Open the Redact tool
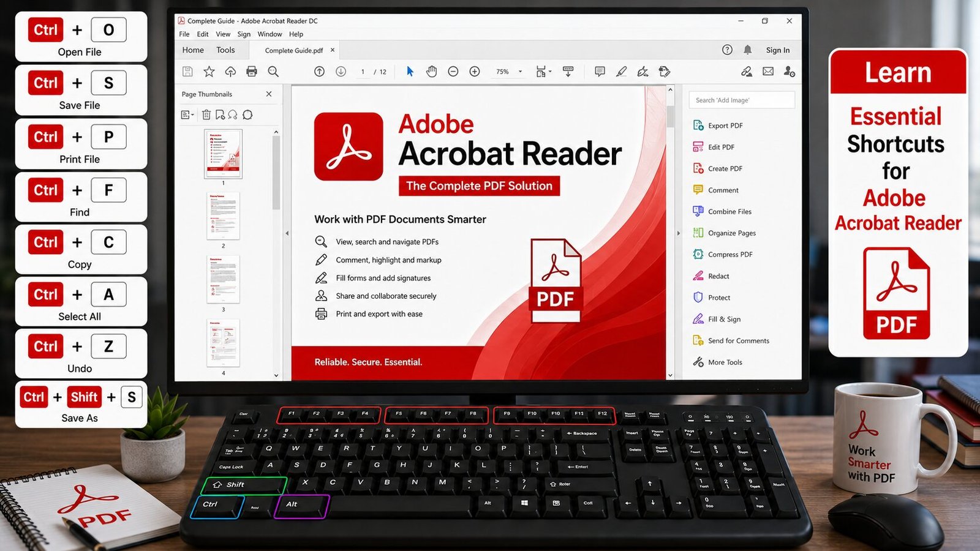 (710, 276)
